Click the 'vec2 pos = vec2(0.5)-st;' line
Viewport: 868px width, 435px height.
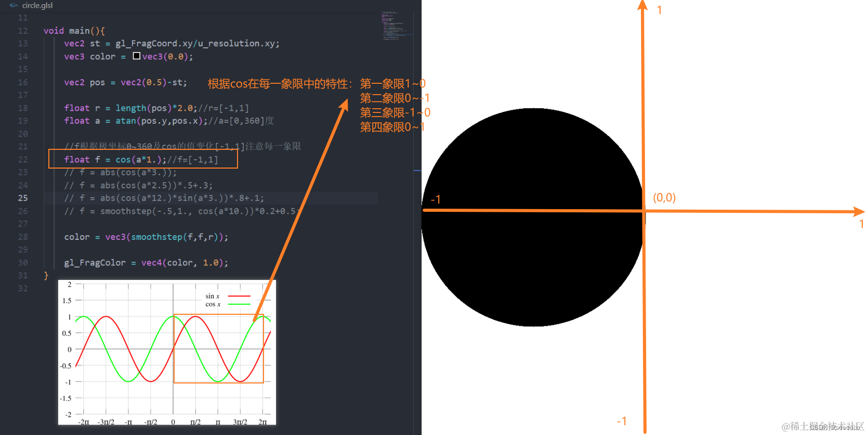(x=125, y=82)
